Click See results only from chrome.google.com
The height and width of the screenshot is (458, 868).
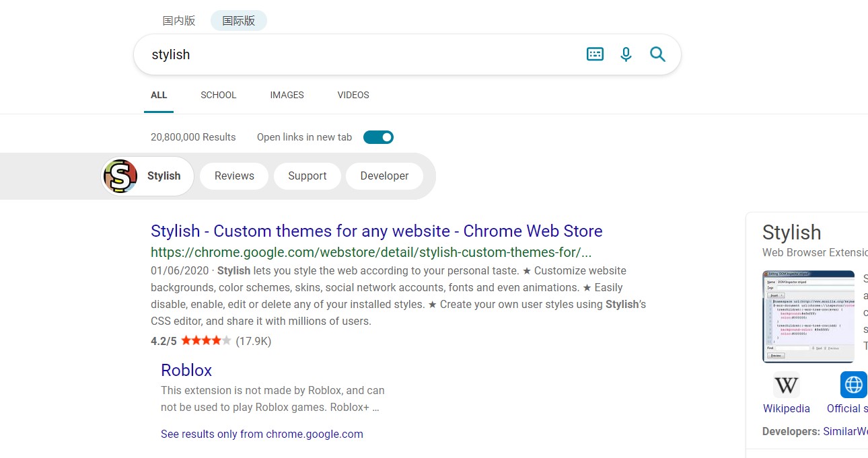(262, 434)
